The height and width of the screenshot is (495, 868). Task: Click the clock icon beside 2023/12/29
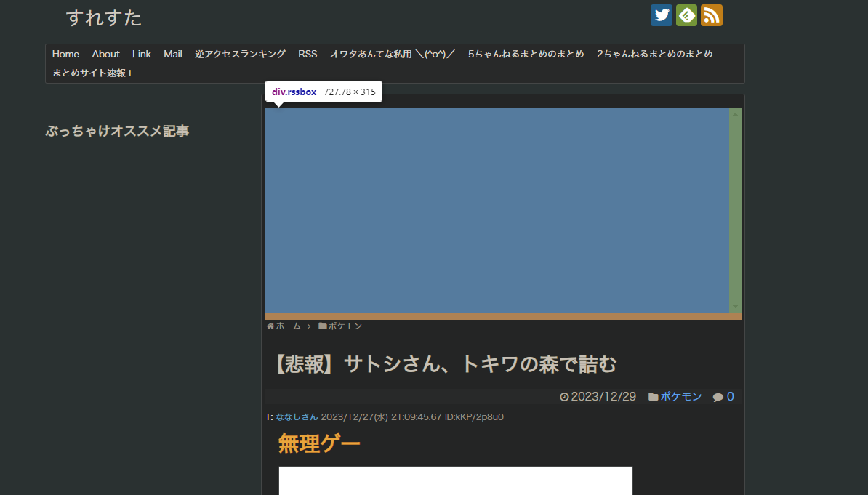point(566,396)
